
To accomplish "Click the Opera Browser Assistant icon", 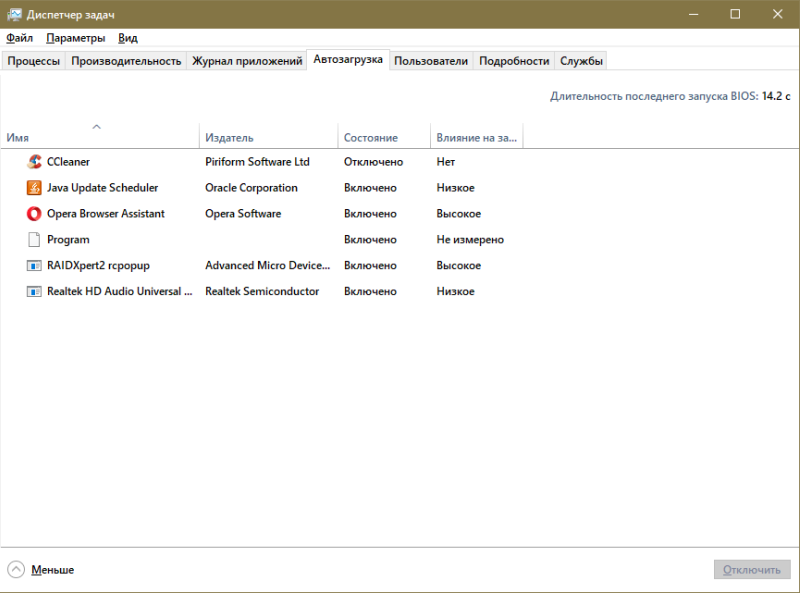I will coord(34,214).
